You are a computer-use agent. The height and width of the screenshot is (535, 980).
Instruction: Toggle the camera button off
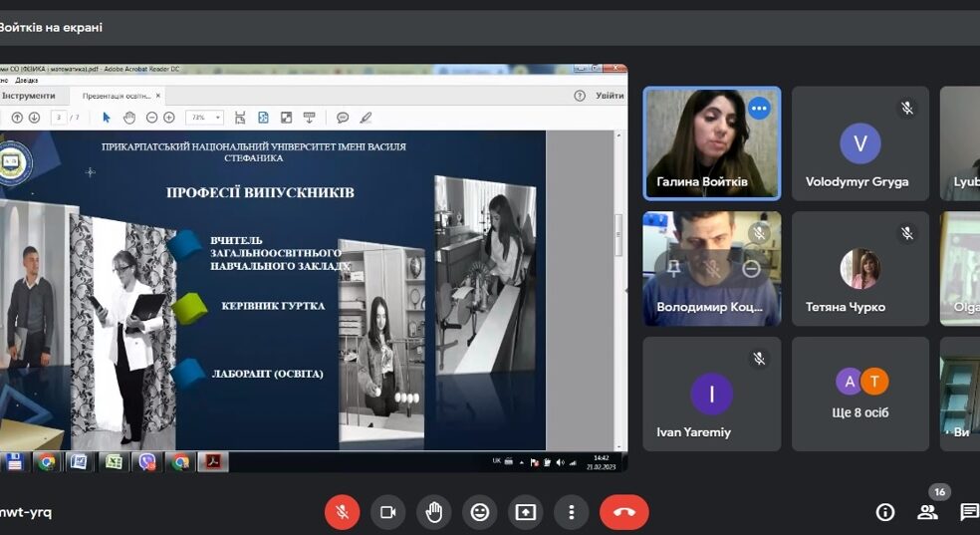pos(387,512)
